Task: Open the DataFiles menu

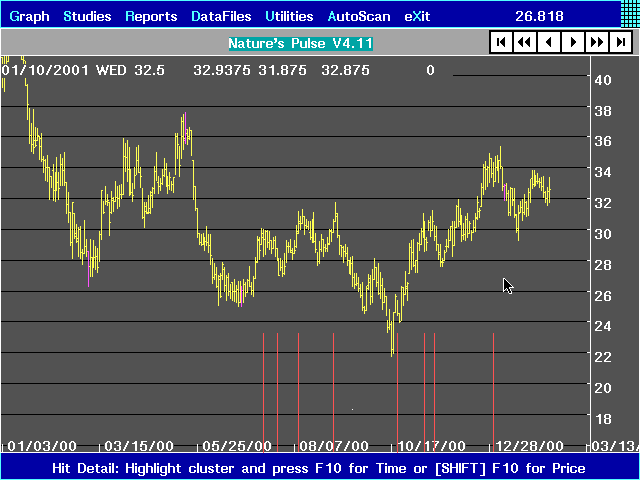Action: click(221, 16)
